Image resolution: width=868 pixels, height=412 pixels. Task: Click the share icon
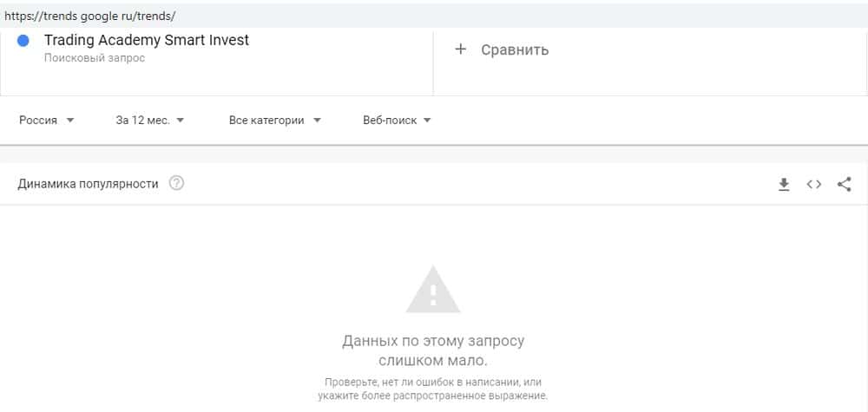click(844, 184)
